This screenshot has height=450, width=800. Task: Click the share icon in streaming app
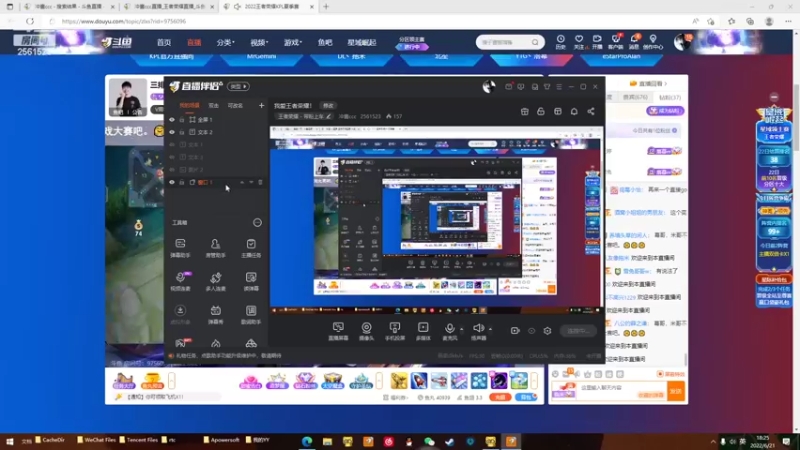pyautogui.click(x=591, y=111)
